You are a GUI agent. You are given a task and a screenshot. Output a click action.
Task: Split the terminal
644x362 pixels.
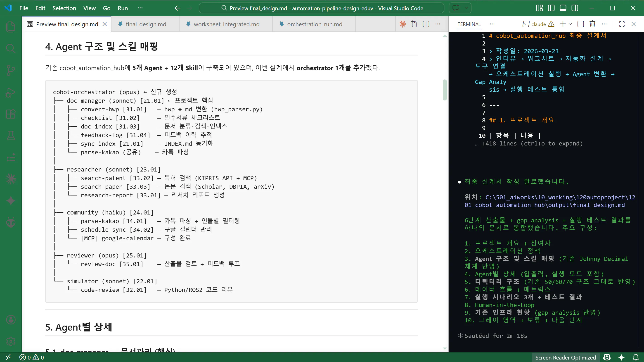point(581,24)
